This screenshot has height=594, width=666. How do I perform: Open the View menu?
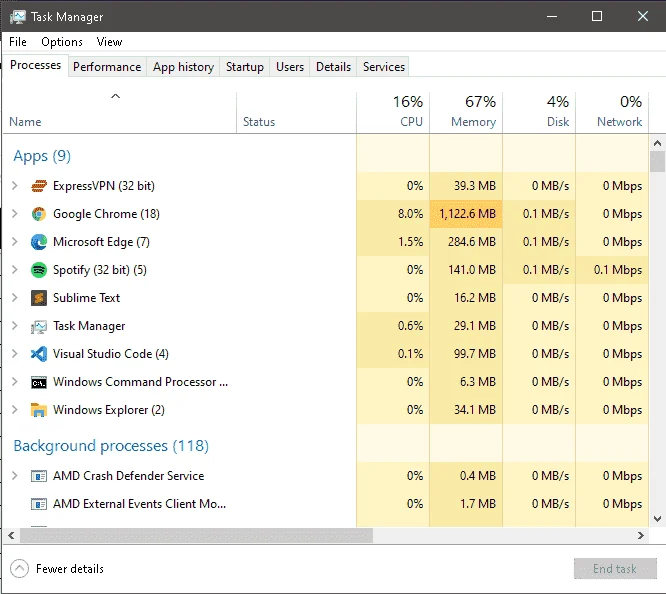[109, 42]
